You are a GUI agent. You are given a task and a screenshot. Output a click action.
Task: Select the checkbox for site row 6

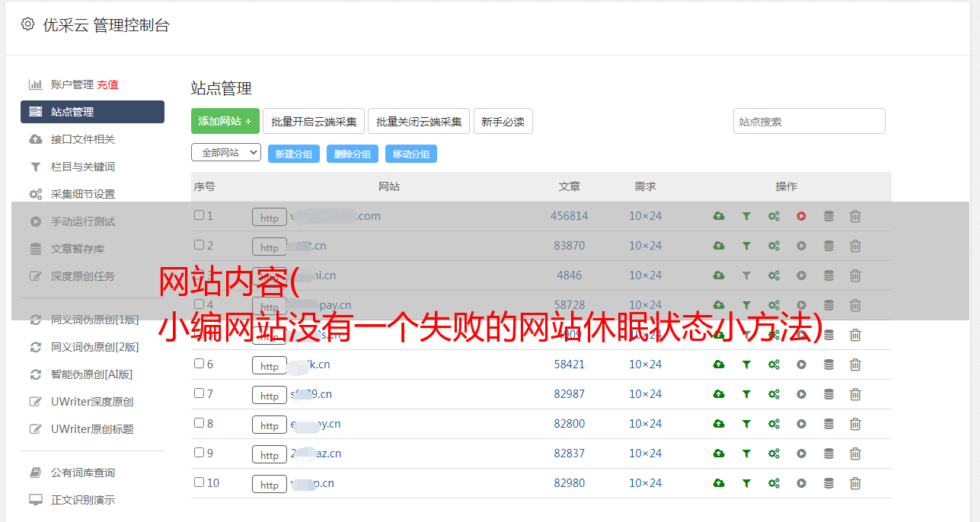199,364
